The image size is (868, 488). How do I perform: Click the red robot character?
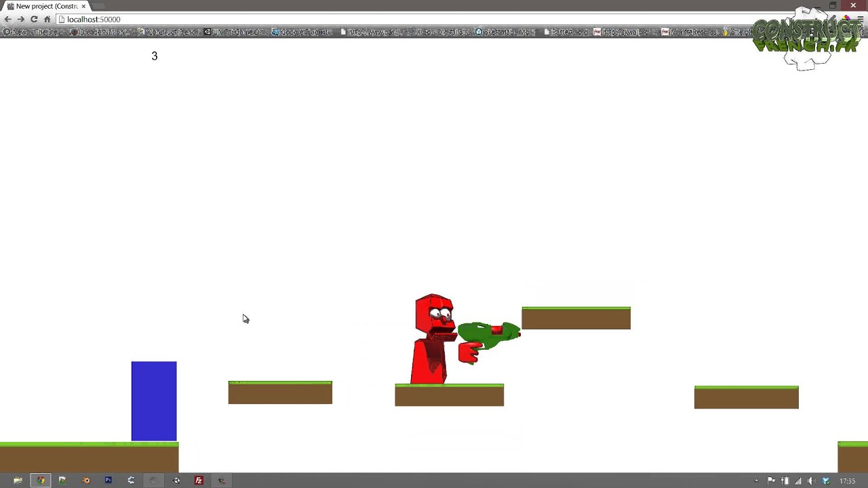point(433,339)
